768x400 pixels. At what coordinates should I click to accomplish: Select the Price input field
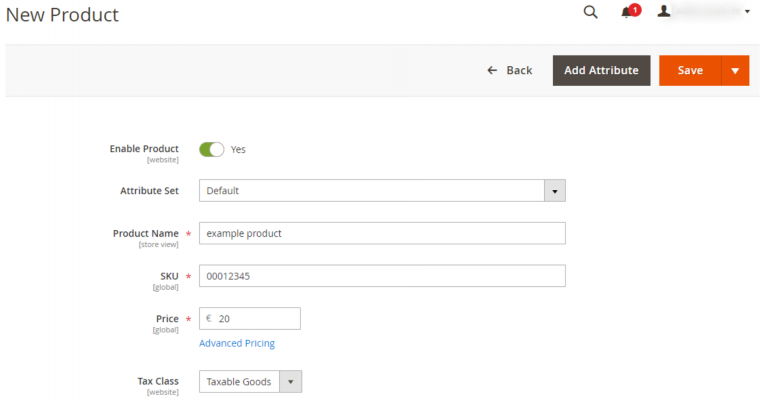point(256,319)
